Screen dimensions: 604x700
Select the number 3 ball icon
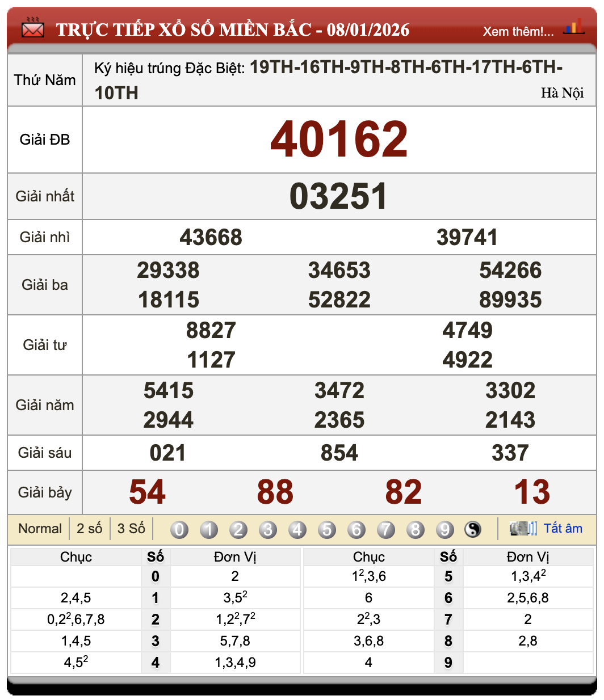[x=268, y=529]
